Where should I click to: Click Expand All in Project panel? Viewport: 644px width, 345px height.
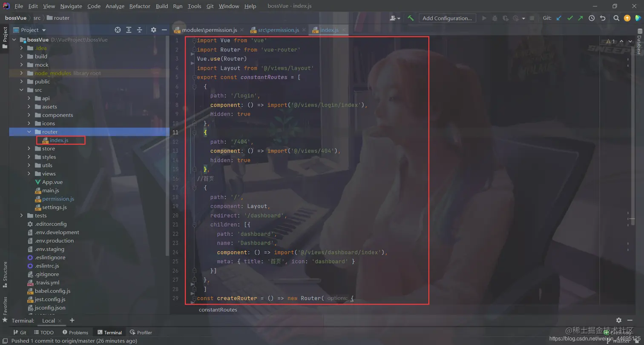pos(129,30)
